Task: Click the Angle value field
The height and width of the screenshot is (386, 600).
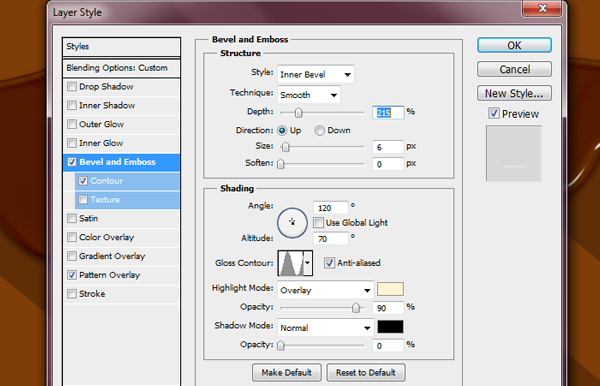Action: (331, 208)
